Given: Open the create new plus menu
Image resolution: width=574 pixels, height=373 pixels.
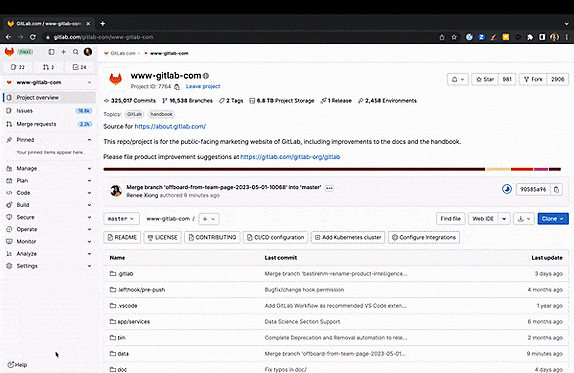Looking at the screenshot, I should [x=63, y=52].
